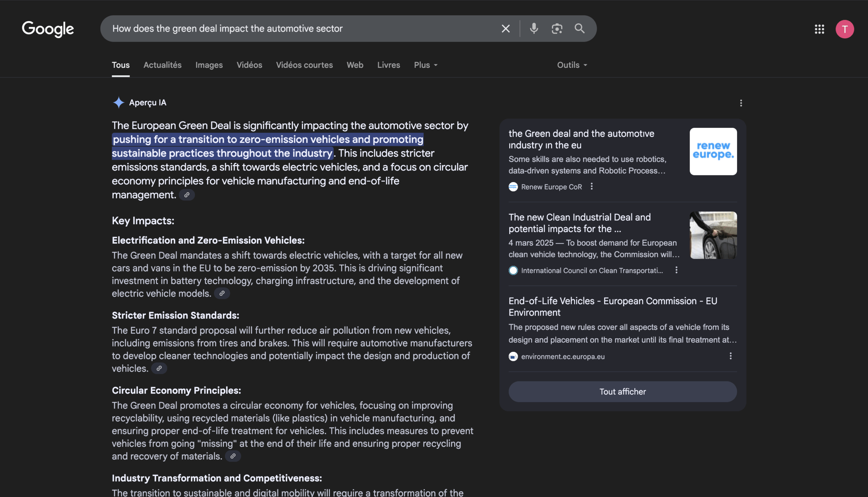Expand the Plus dropdown
This screenshot has height=497, width=868.
pyautogui.click(x=426, y=65)
